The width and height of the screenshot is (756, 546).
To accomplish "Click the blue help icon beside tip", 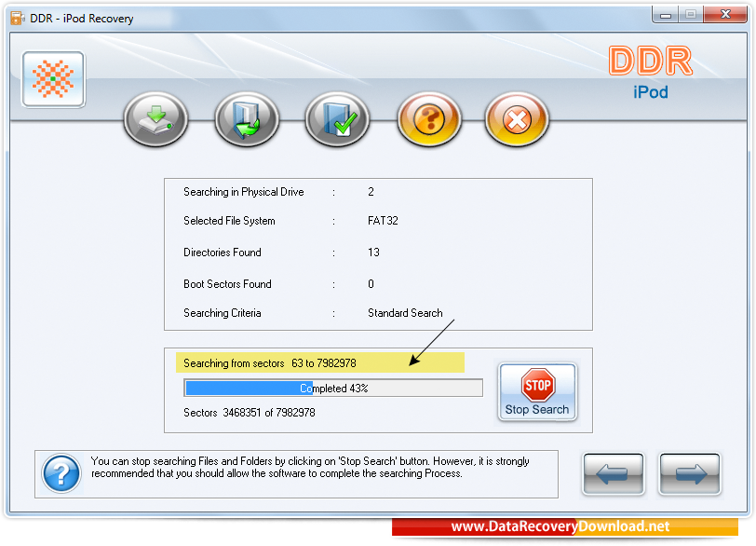I will [61, 473].
